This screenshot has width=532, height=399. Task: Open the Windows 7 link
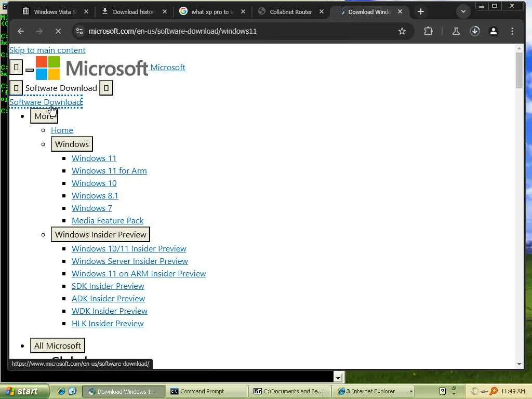(91, 208)
